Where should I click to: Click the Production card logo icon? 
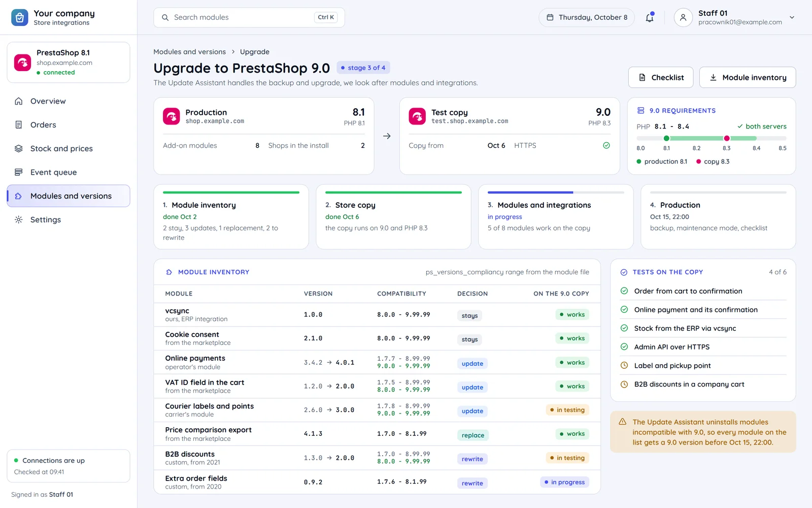[x=172, y=116]
